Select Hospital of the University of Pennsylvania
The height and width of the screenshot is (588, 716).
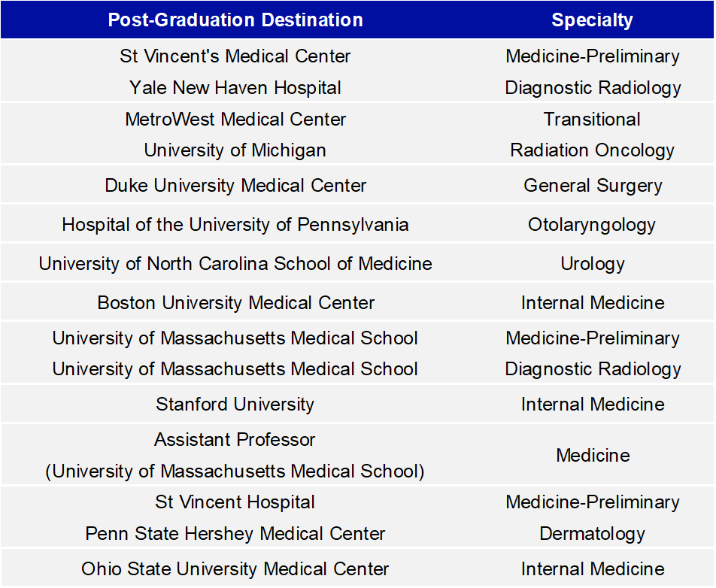(235, 225)
